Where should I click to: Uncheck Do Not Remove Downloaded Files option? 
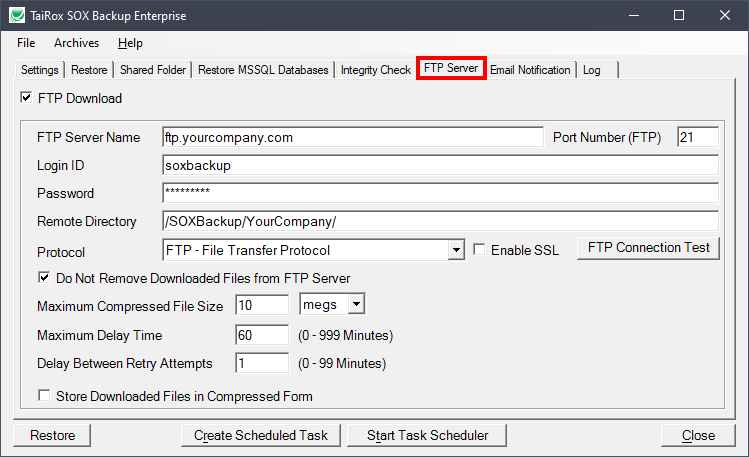coord(44,277)
